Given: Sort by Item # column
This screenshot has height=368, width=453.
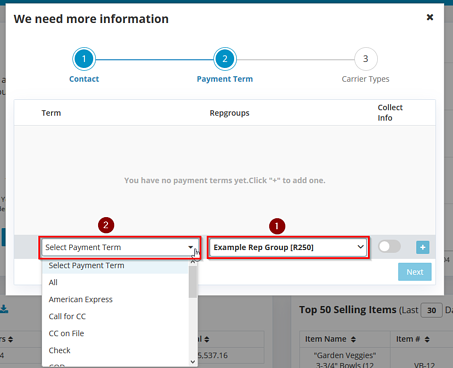Looking at the screenshot, I should tap(427, 339).
